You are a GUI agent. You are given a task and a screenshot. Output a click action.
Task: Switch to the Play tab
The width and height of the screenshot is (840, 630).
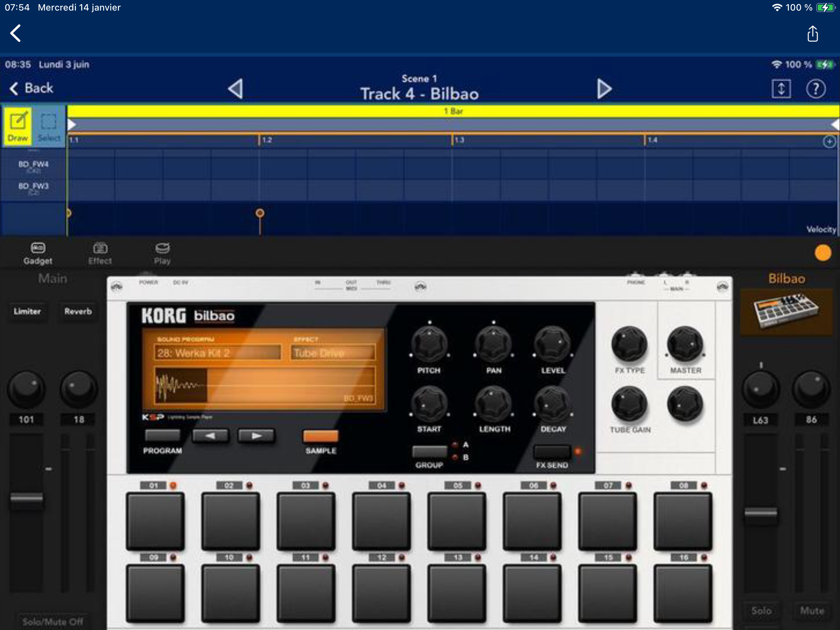(162, 253)
